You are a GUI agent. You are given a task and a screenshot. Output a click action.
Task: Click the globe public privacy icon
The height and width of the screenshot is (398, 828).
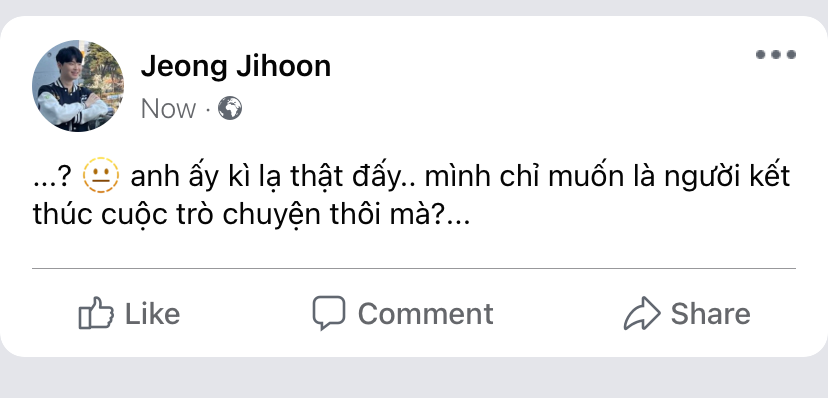230,108
